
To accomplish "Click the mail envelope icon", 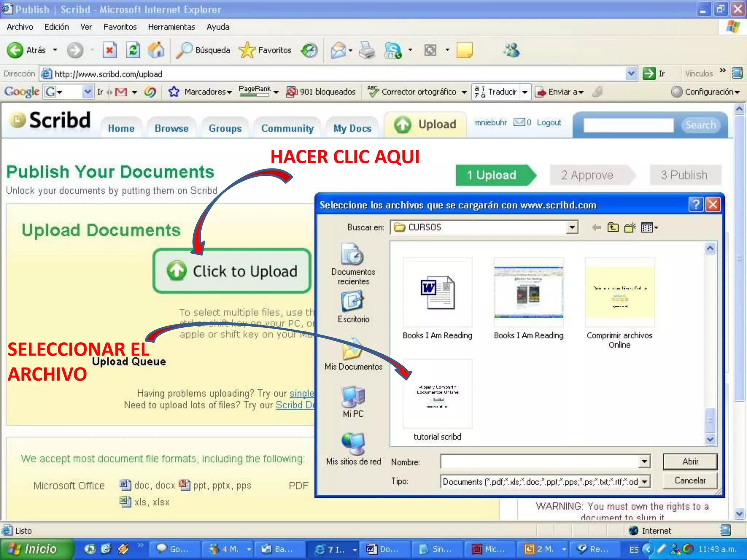I will coord(338,50).
